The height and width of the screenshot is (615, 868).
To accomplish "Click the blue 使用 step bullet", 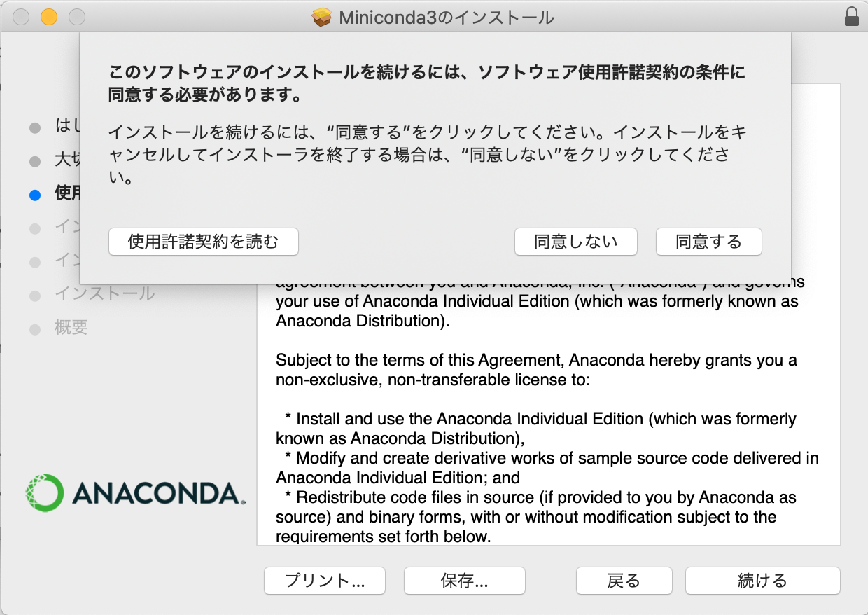I will [x=35, y=195].
